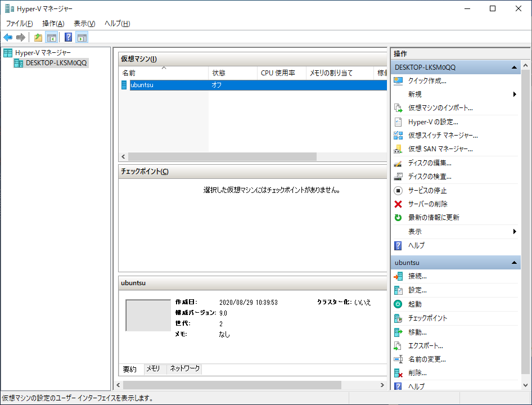Open the 操作(A) menu
532x405 pixels.
pos(53,24)
